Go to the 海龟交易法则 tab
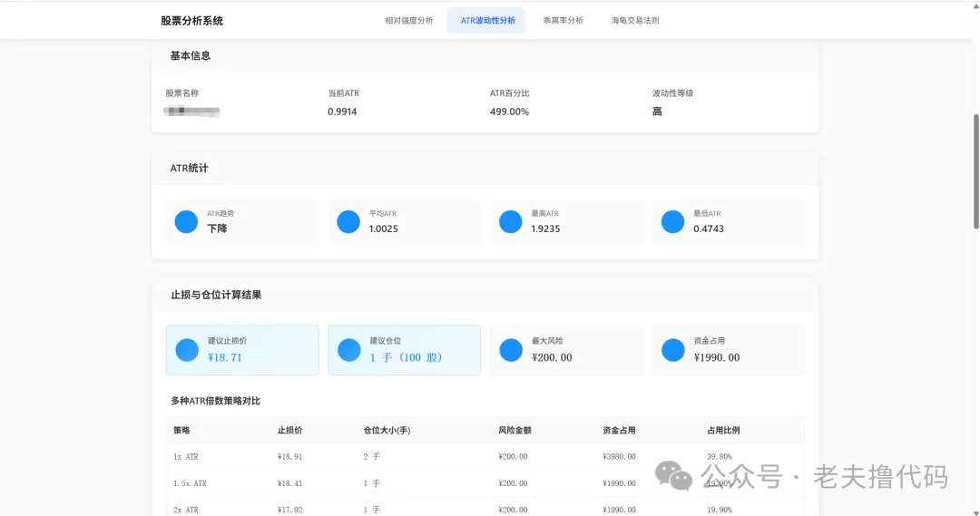The height and width of the screenshot is (516, 980). pyautogui.click(x=635, y=20)
